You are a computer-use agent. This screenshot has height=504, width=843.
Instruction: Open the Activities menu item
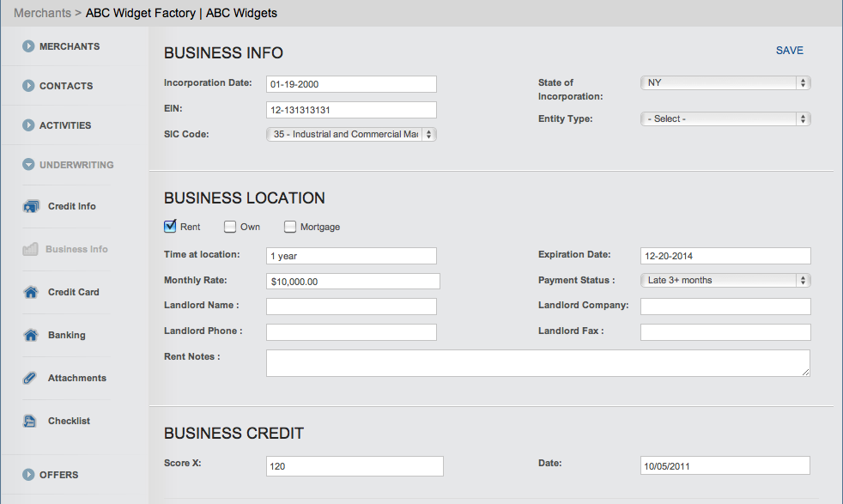tap(65, 125)
